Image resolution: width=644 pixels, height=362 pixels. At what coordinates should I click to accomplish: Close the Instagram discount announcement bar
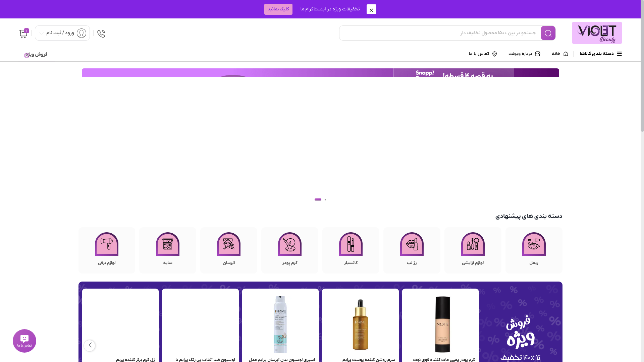tap(371, 9)
